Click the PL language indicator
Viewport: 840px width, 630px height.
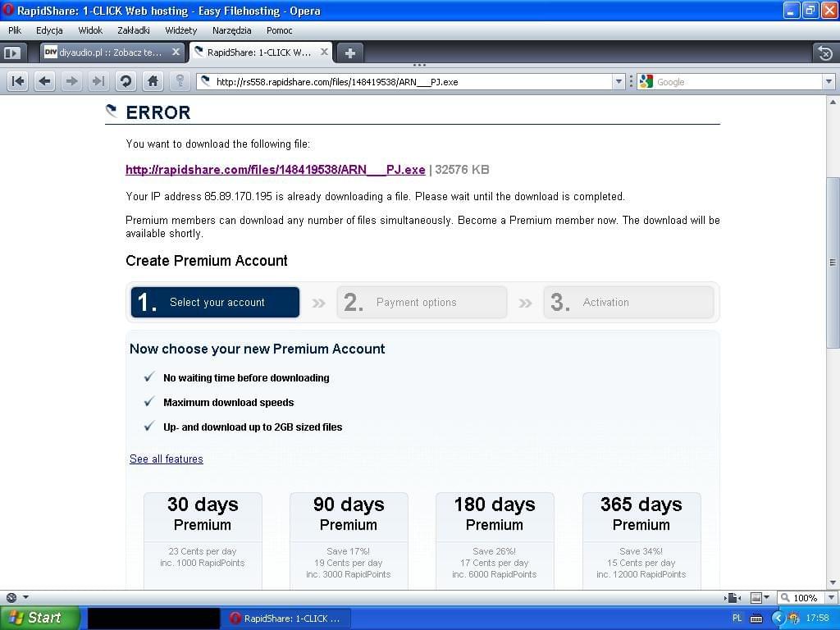coord(737,619)
